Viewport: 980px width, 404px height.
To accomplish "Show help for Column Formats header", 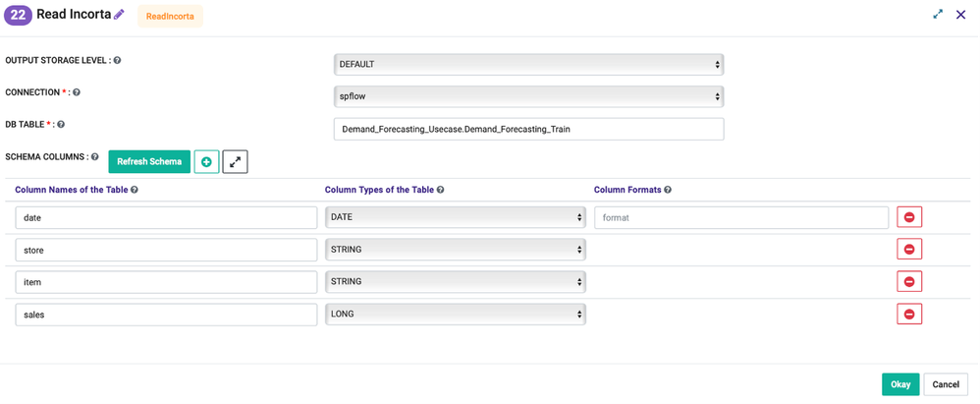I will coord(668,190).
